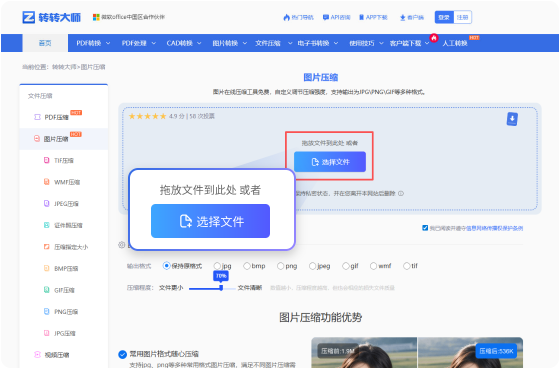This screenshot has width=560, height=369.
Task: Open BMP压缩 sidebar icon
Action: (46, 268)
